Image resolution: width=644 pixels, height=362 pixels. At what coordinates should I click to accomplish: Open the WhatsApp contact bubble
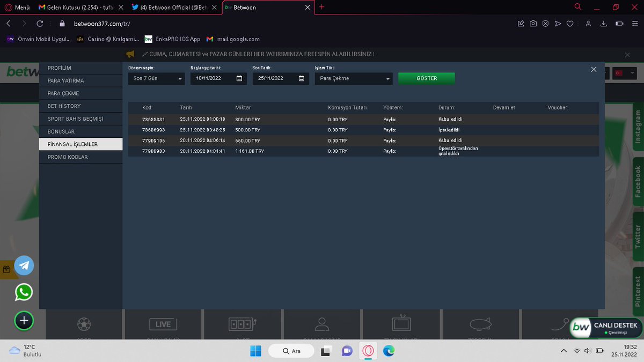click(x=24, y=292)
